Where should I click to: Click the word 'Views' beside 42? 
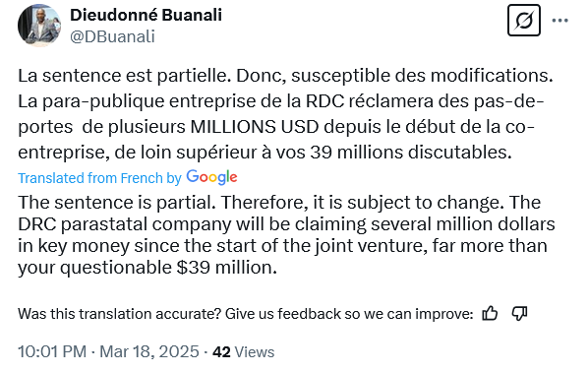(x=255, y=352)
